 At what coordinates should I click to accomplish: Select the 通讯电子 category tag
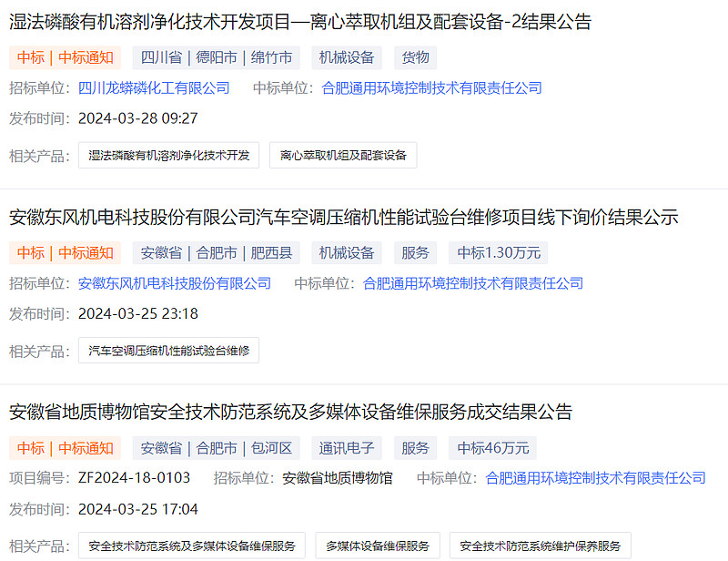pyautogui.click(x=347, y=448)
